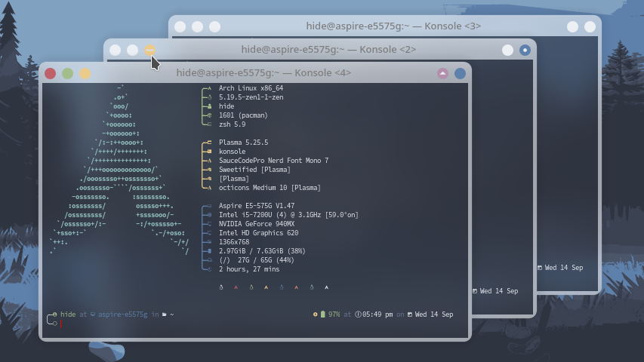The height and width of the screenshot is (362, 644).
Task: Click the calendar icon in Konsole <3> window
Action: (540, 268)
